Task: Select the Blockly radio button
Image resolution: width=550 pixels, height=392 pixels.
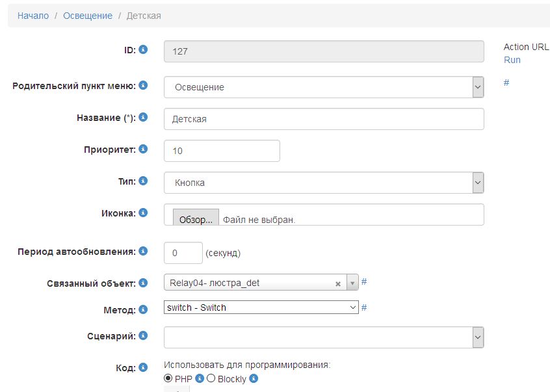Action: pyautogui.click(x=211, y=378)
